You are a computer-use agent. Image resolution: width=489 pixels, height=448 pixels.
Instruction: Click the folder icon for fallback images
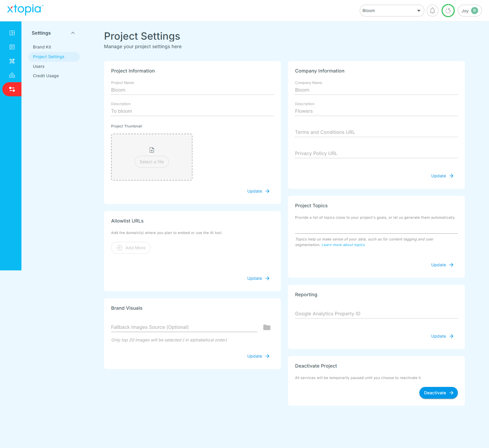click(x=267, y=327)
